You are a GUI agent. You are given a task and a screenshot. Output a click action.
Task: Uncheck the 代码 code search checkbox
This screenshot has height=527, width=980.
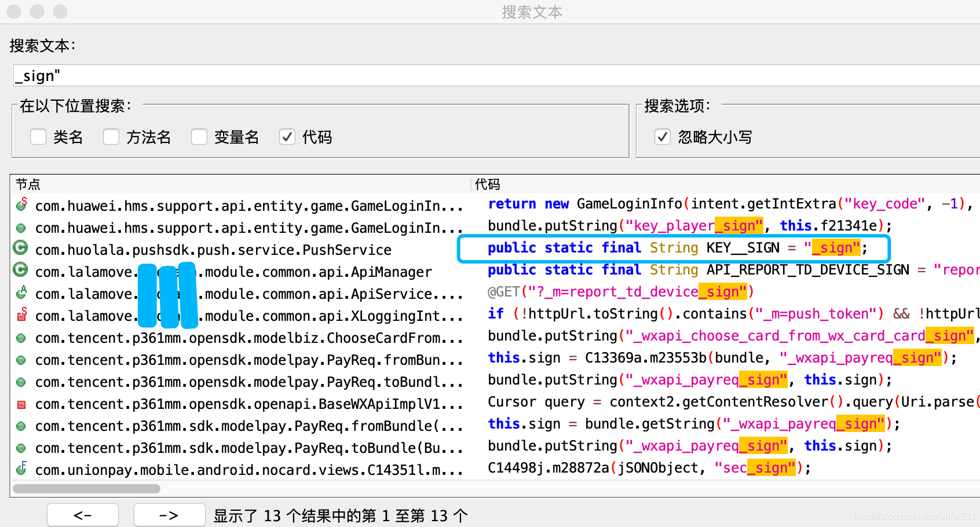(287, 137)
